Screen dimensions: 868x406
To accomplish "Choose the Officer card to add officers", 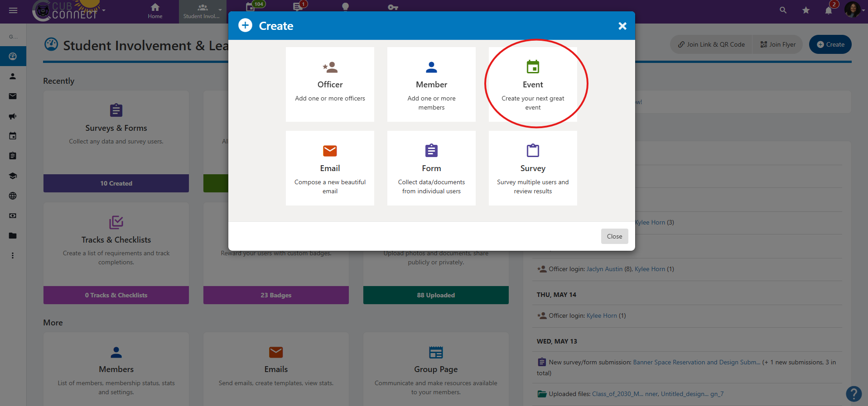I will point(330,84).
